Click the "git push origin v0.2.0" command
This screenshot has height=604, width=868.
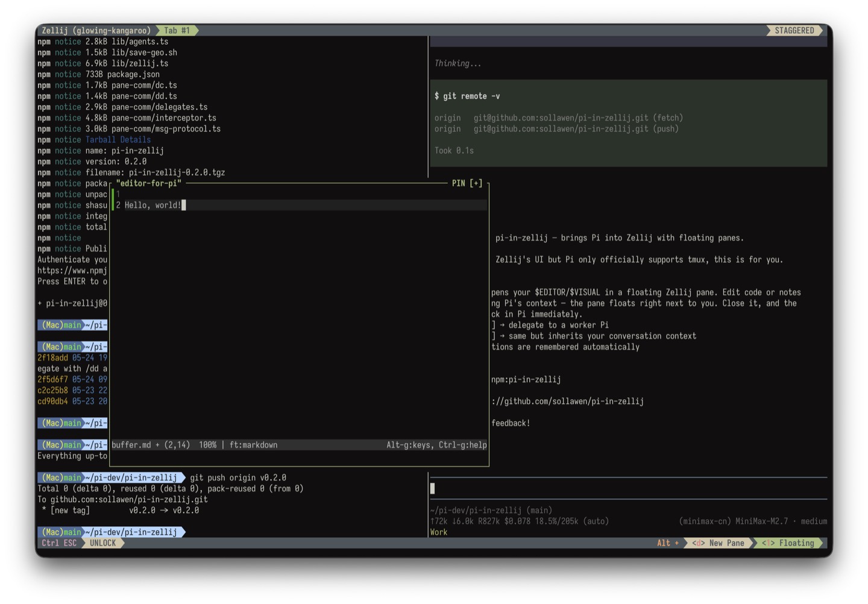(x=238, y=477)
